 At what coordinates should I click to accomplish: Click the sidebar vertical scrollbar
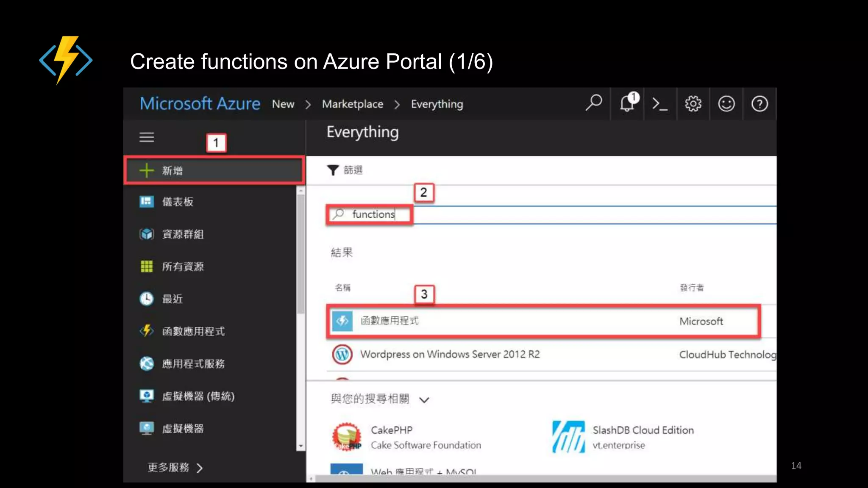[x=301, y=254]
